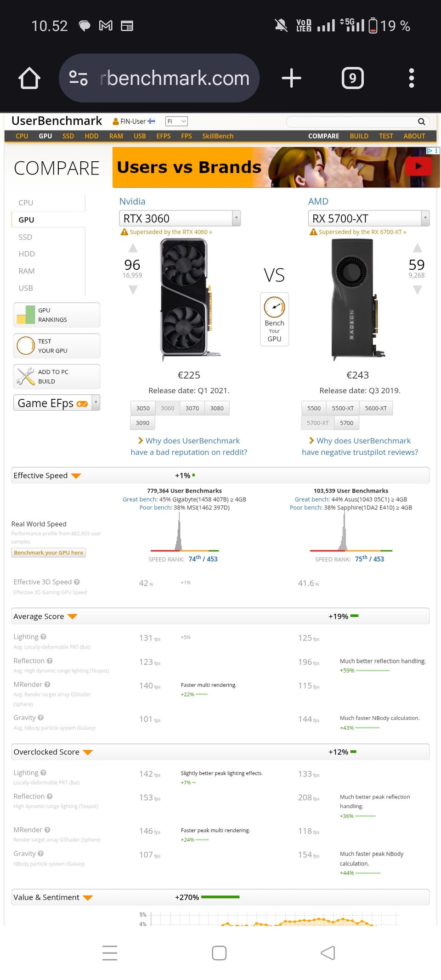Image resolution: width=441 pixels, height=980 pixels.
Task: Downvote the RX 5700-XT
Action: pos(417,290)
